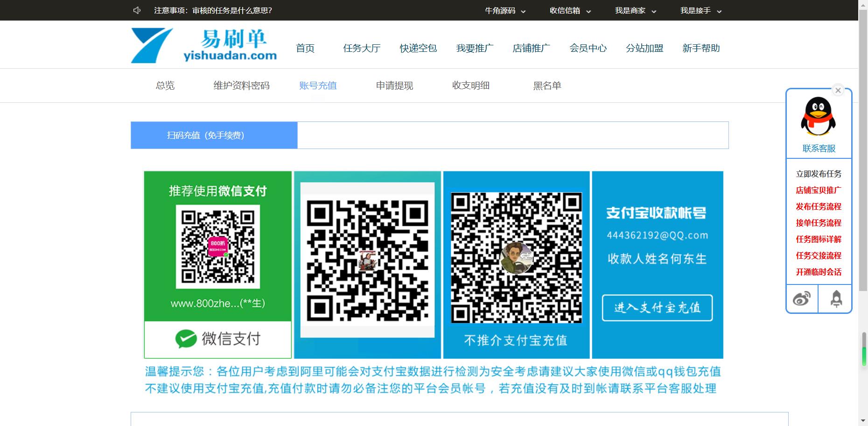The height and width of the screenshot is (426, 868).
Task: Switch to 维护资料密码 tab
Action: [x=241, y=85]
